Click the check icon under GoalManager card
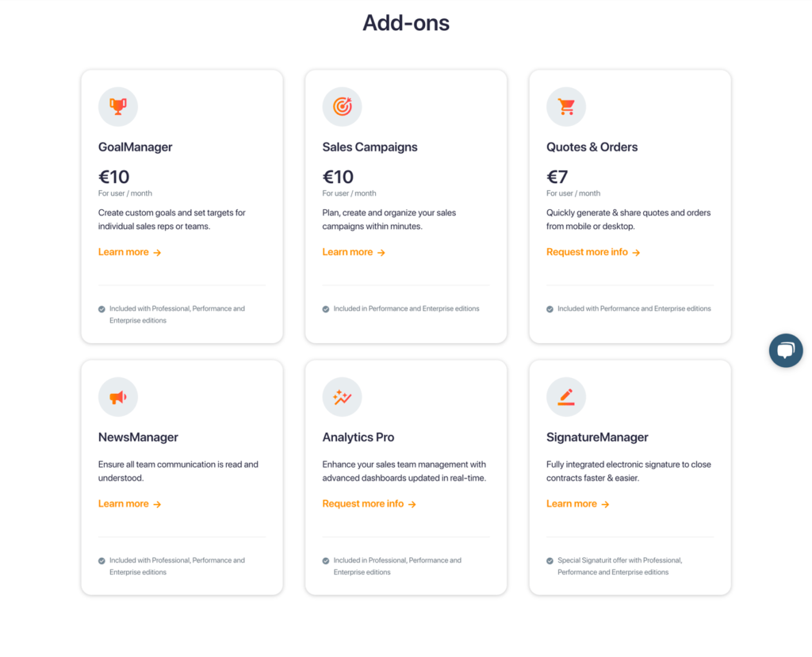Image resolution: width=812 pixels, height=657 pixels. [101, 309]
